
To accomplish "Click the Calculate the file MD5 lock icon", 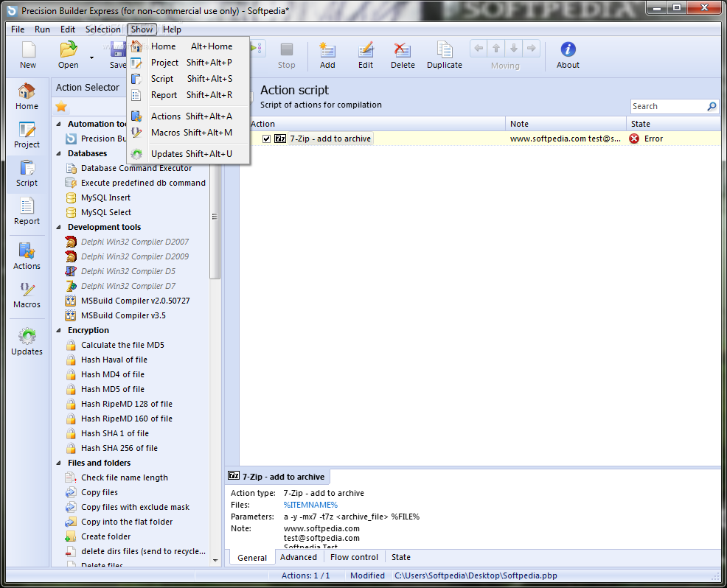I will coord(71,345).
